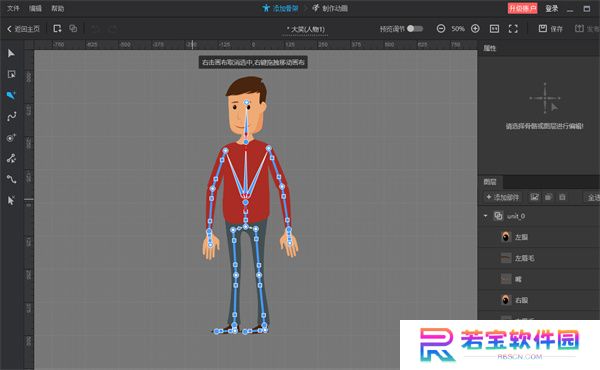
Task: Click the 大笑(人物1) project title
Action: [306, 29]
